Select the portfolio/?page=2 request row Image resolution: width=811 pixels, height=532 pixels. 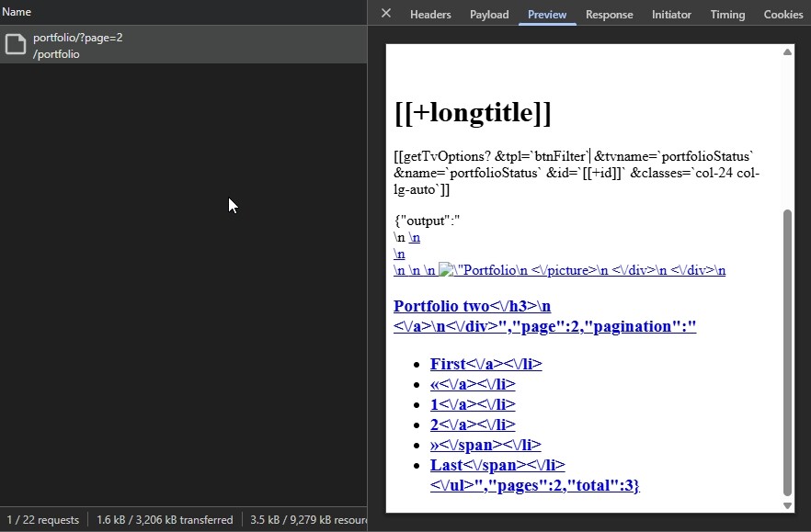coord(183,45)
